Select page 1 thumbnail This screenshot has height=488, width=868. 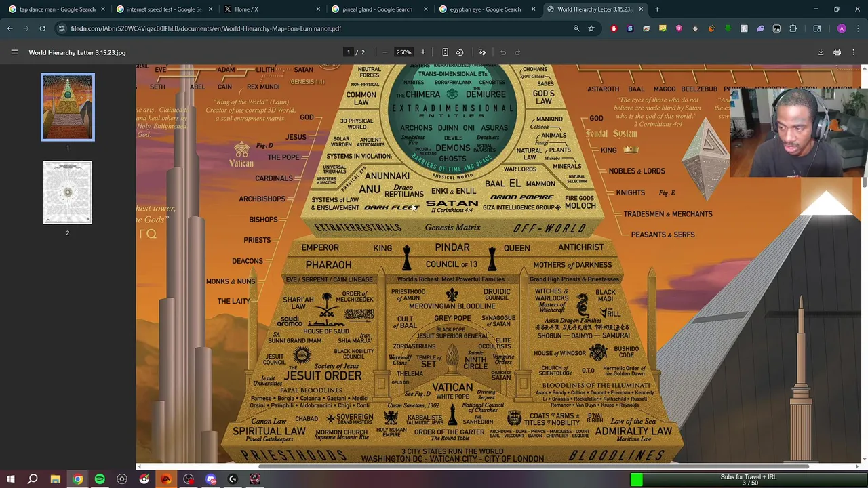68,107
